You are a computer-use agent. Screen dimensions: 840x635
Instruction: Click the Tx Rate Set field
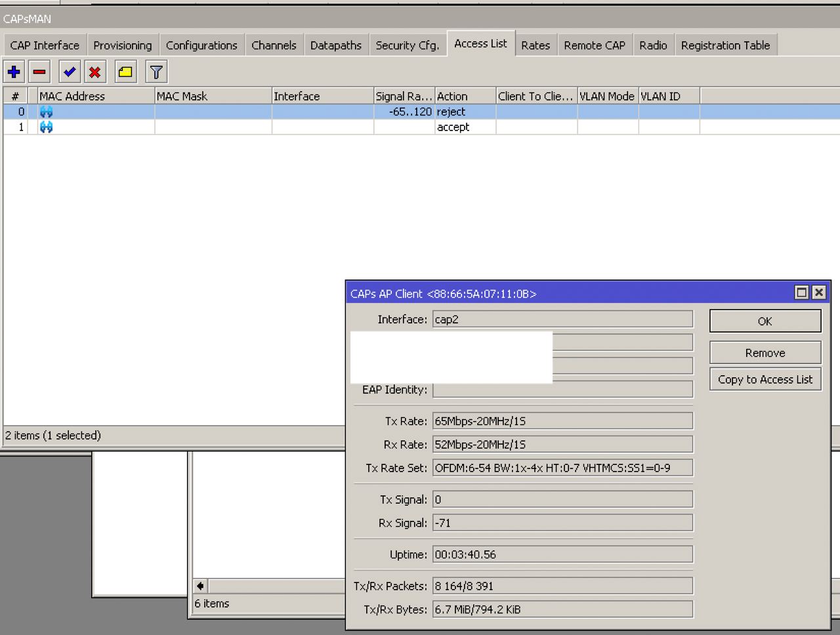562,468
